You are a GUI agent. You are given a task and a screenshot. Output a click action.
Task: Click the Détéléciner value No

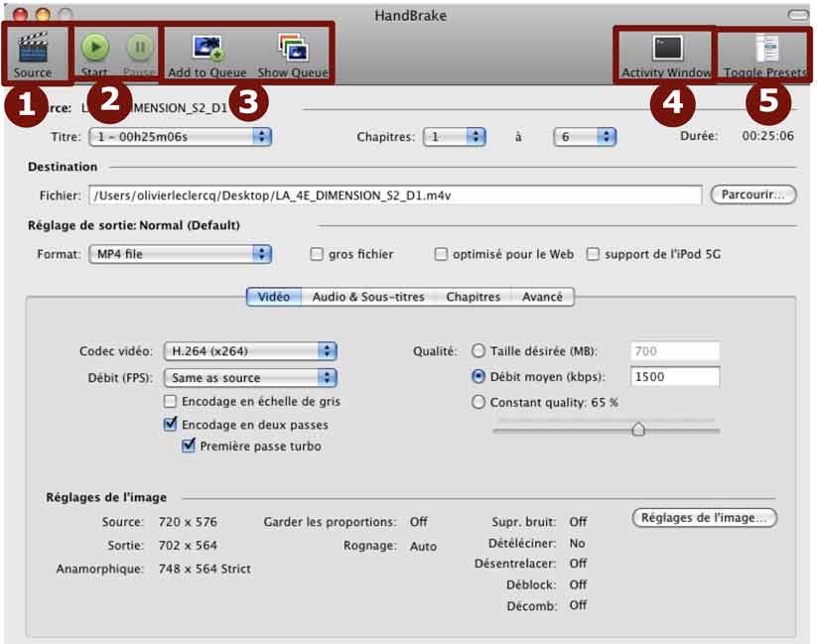pyautogui.click(x=578, y=544)
